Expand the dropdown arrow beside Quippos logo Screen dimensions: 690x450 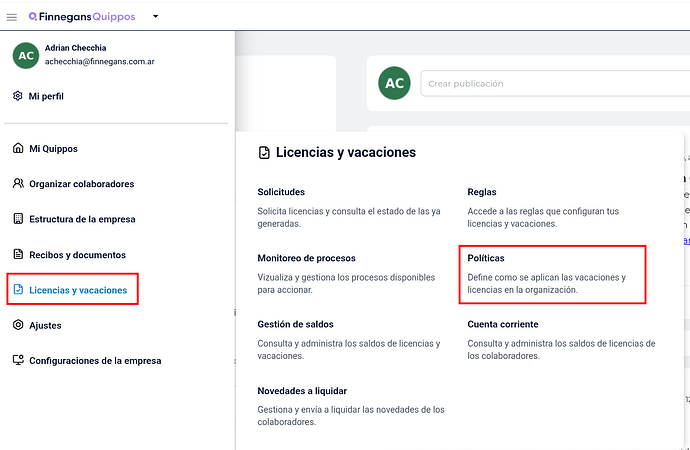coord(155,16)
